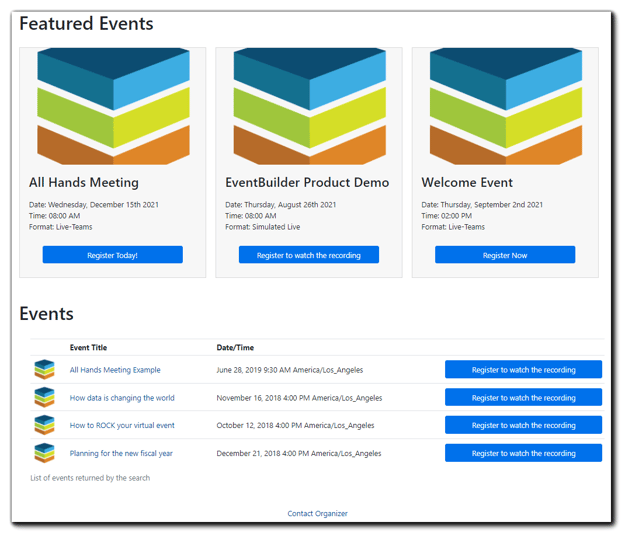The width and height of the screenshot is (632, 543).
Task: Register to watch How data is changing the world
Action: coord(524,397)
